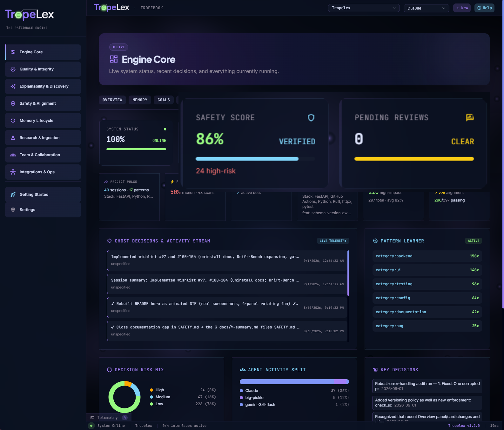Image resolution: width=504 pixels, height=430 pixels.
Task: Click the Pending Reviews yellow progress bar
Action: point(414,159)
